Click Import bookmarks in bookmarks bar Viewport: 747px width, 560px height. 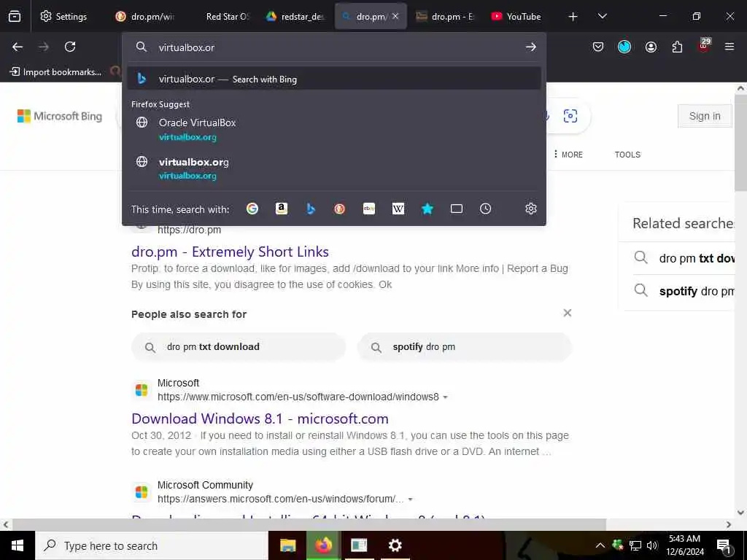55,72
